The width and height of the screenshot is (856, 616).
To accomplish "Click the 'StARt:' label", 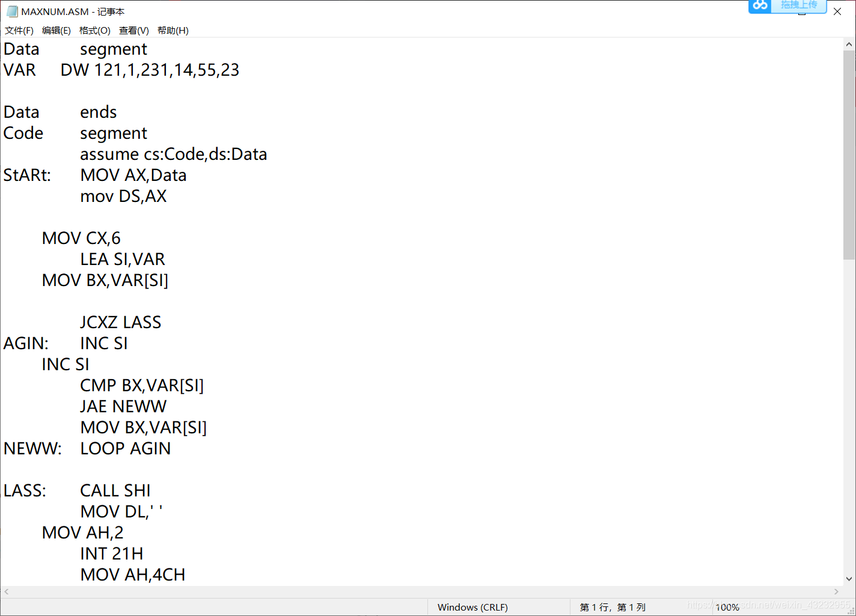I will 27,175.
